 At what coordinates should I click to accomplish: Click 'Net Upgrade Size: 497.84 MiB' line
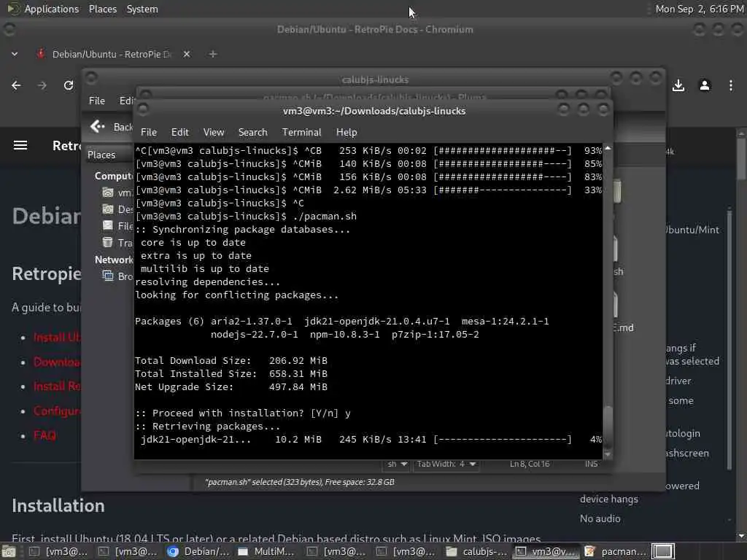[x=231, y=386]
